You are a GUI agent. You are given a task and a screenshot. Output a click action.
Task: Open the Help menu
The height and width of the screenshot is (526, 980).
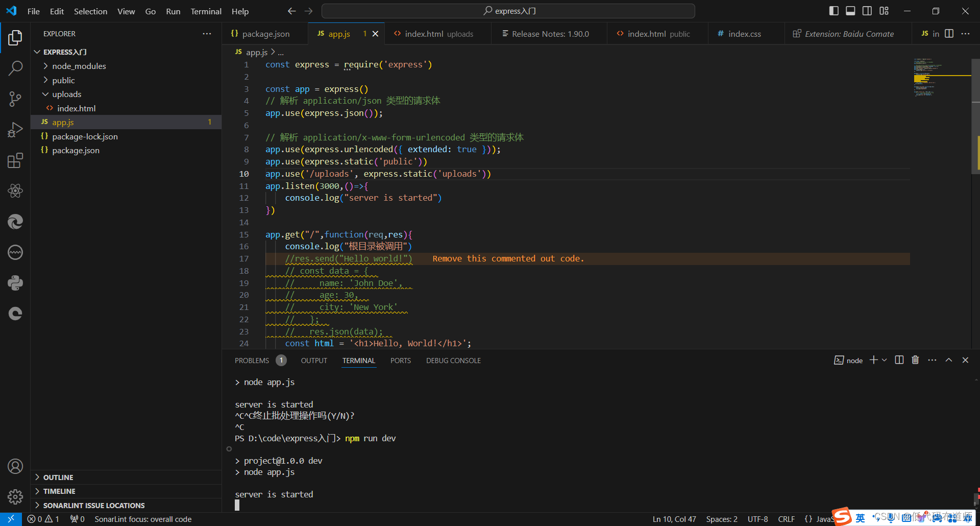(x=240, y=11)
